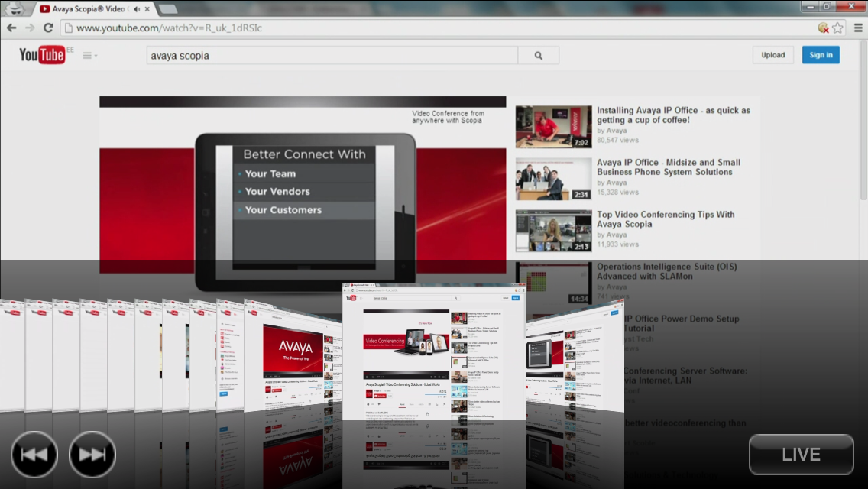Click the LIVE button

pos(801,455)
